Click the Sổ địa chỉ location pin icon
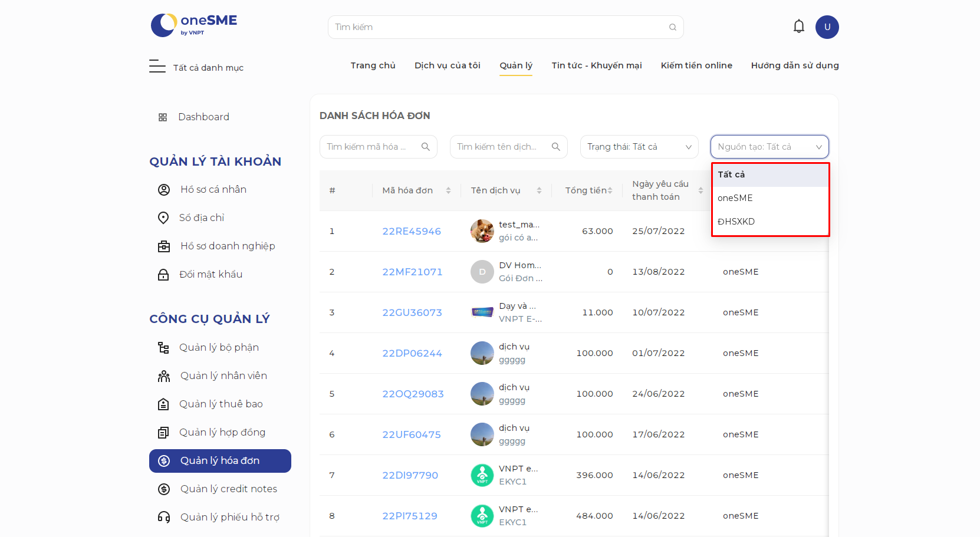The width and height of the screenshot is (980, 537). 163,218
